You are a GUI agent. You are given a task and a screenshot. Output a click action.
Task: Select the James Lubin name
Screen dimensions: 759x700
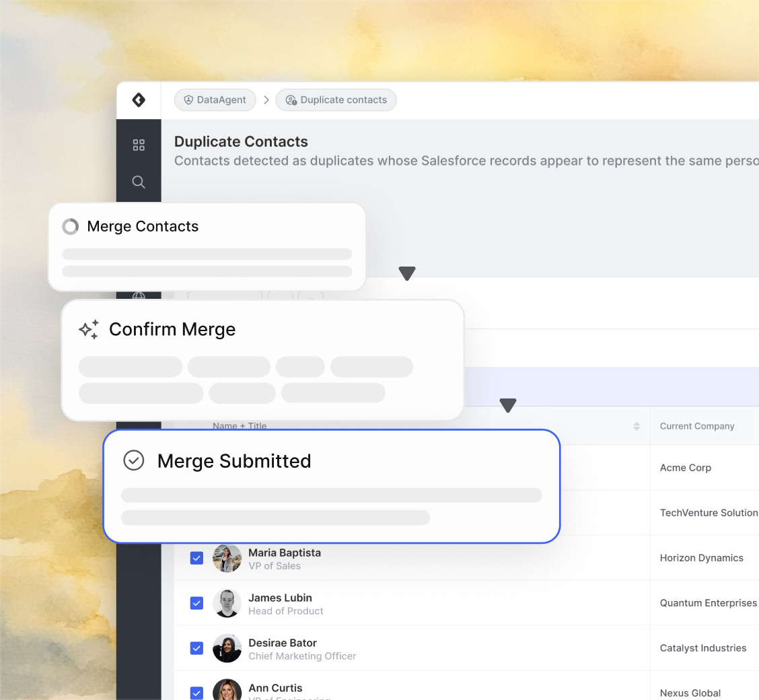pyautogui.click(x=281, y=598)
